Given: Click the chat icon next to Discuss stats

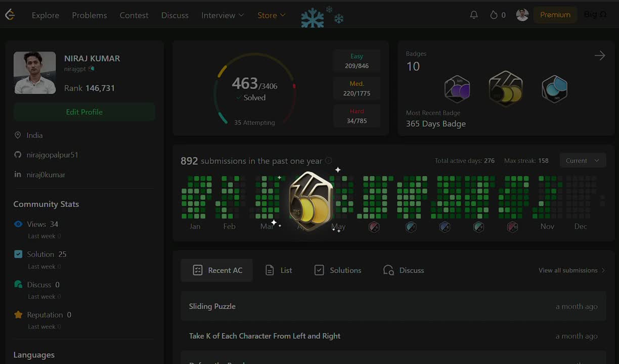Looking at the screenshot, I should (18, 285).
